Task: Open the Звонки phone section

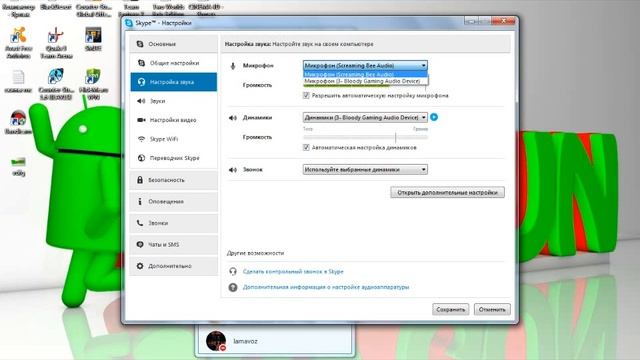Action: (x=173, y=223)
